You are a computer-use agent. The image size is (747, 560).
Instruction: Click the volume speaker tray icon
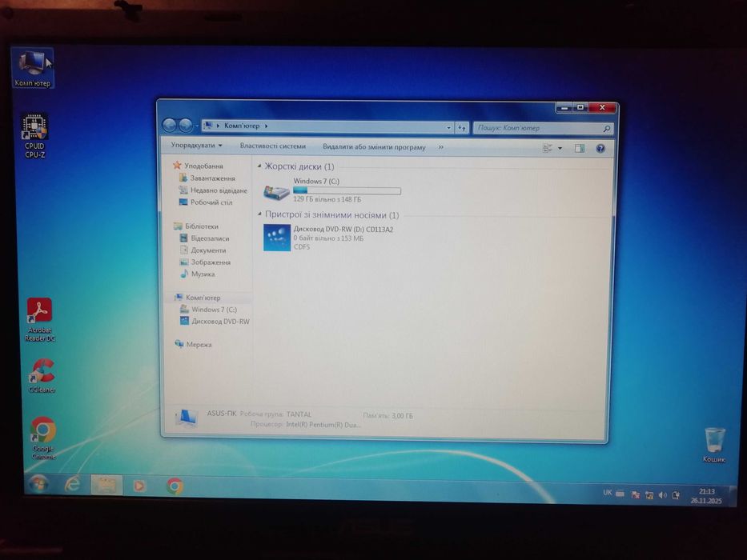[662, 495]
